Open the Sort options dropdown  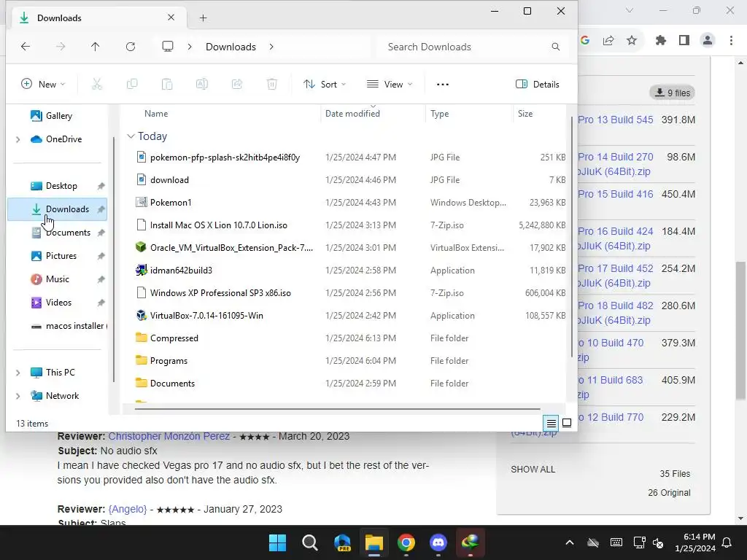pos(325,85)
